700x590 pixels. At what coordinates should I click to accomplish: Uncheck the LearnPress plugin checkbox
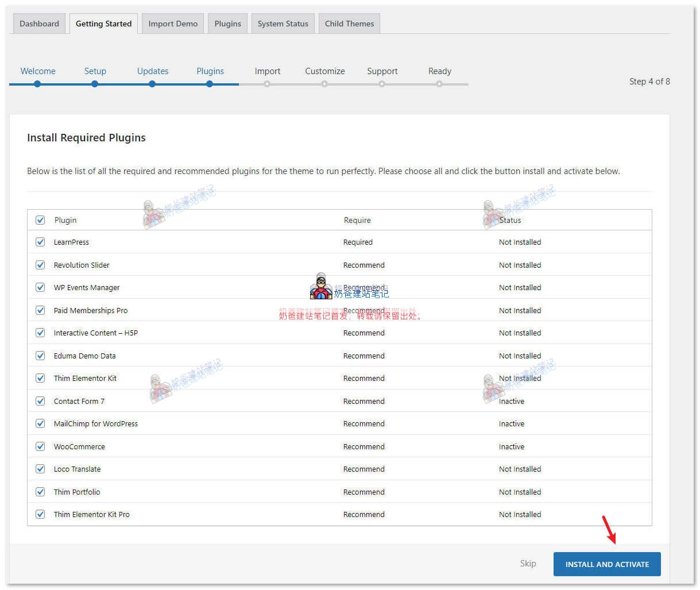(x=40, y=242)
